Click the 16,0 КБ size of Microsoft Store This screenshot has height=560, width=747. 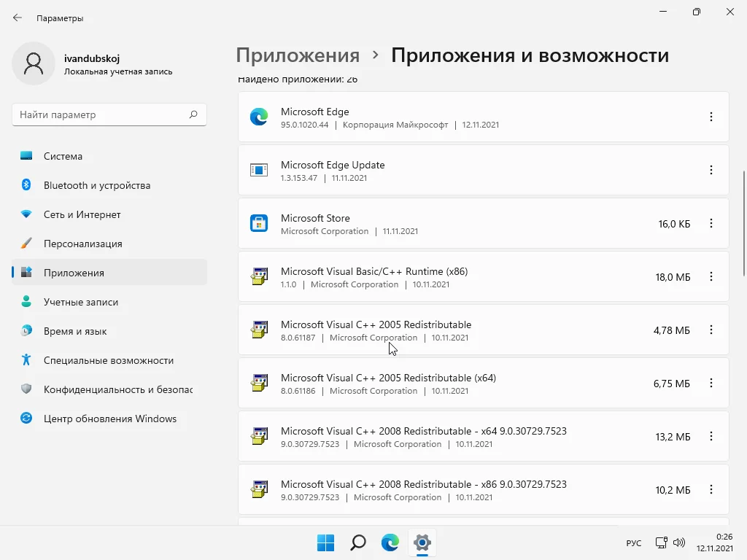(x=674, y=224)
